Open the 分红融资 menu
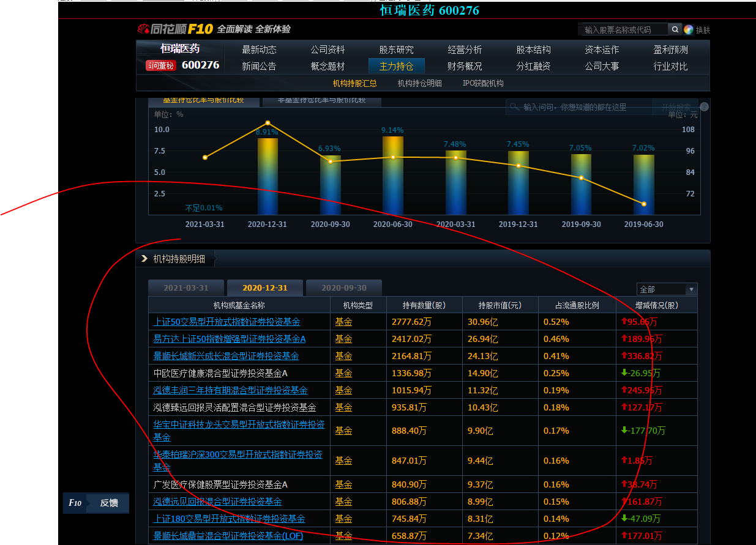The height and width of the screenshot is (545, 756). tap(533, 66)
